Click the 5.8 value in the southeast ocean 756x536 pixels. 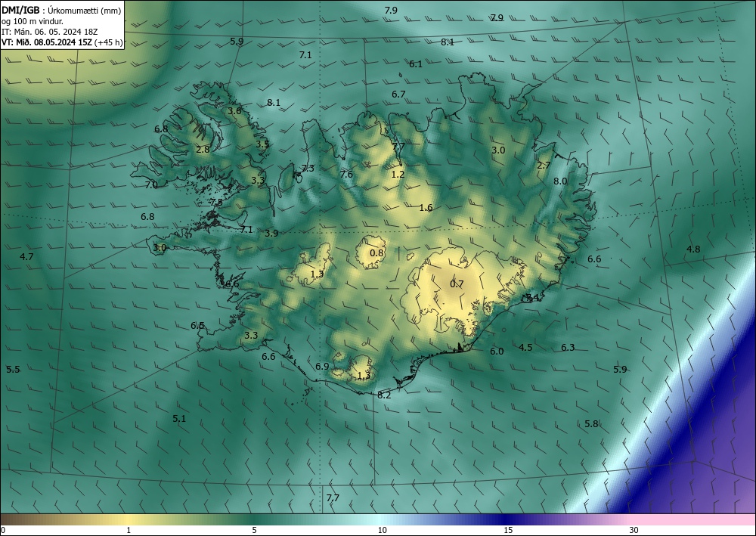[592, 424]
